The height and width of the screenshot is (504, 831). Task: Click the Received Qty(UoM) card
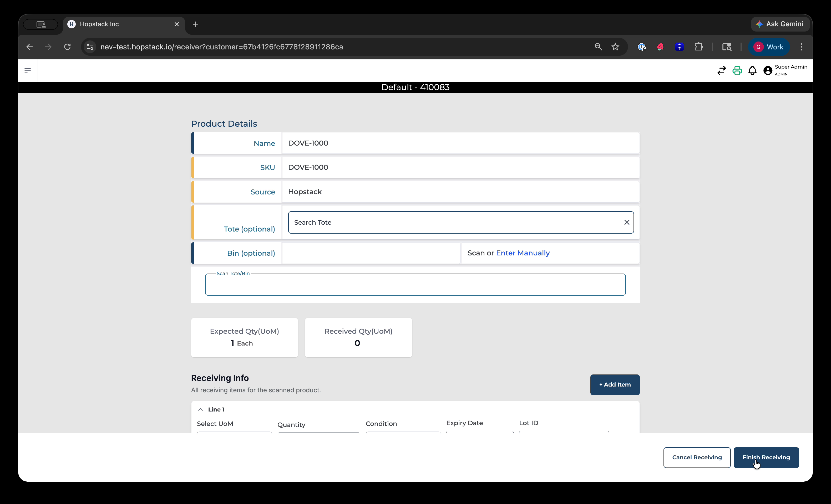click(358, 338)
